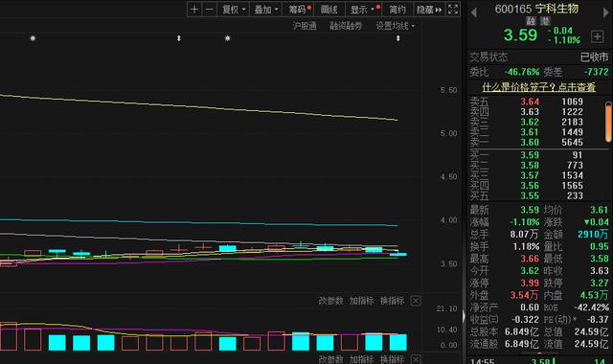Open the 叠加 overlay dropdown
This screenshot has width=613, height=364.
(x=266, y=10)
